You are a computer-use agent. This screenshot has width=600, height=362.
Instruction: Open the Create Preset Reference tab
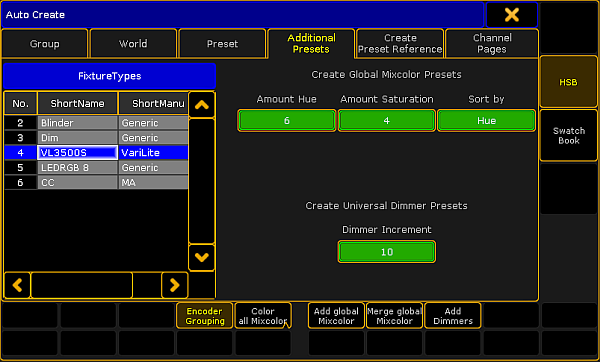coord(400,44)
